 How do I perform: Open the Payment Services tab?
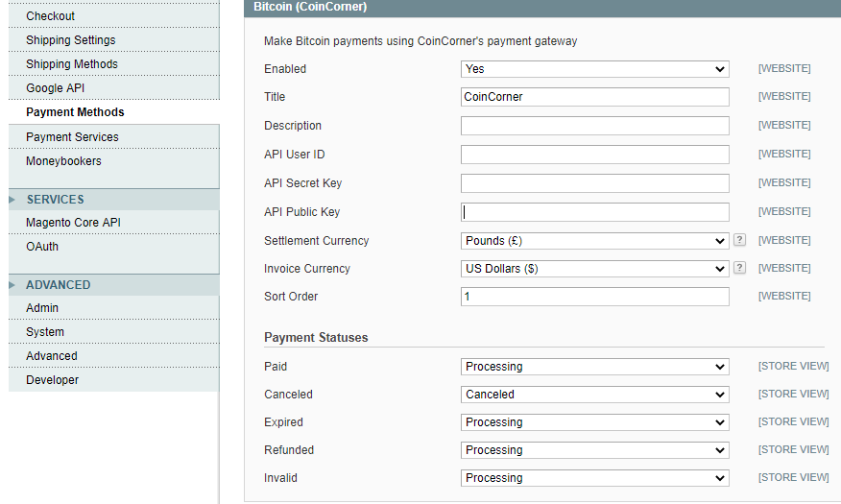[x=113, y=137]
